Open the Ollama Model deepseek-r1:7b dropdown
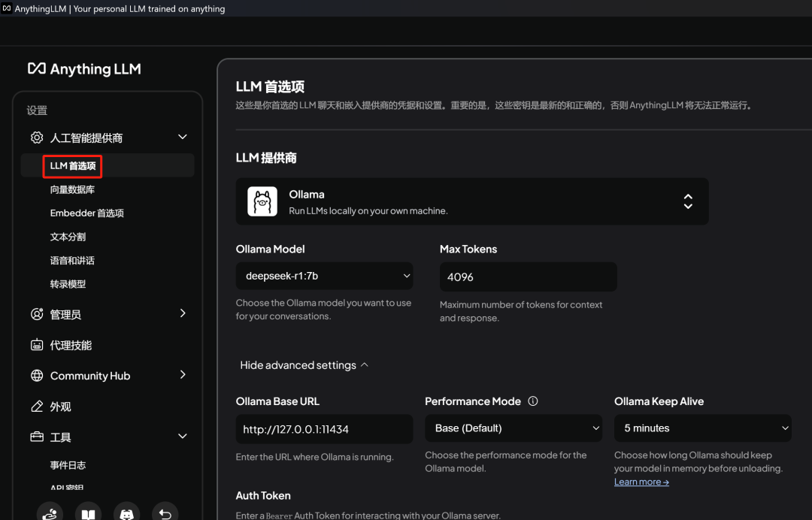 (x=324, y=276)
